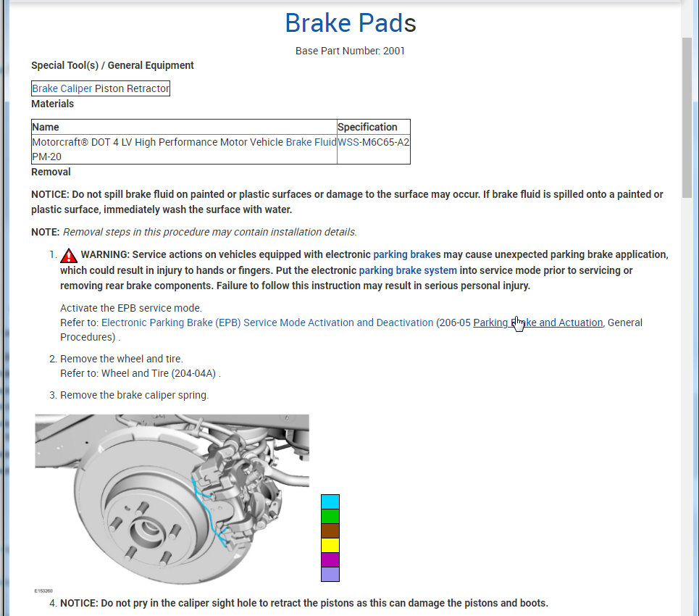Click the lavender color swatch
This screenshot has width=699, height=616.
point(330,574)
